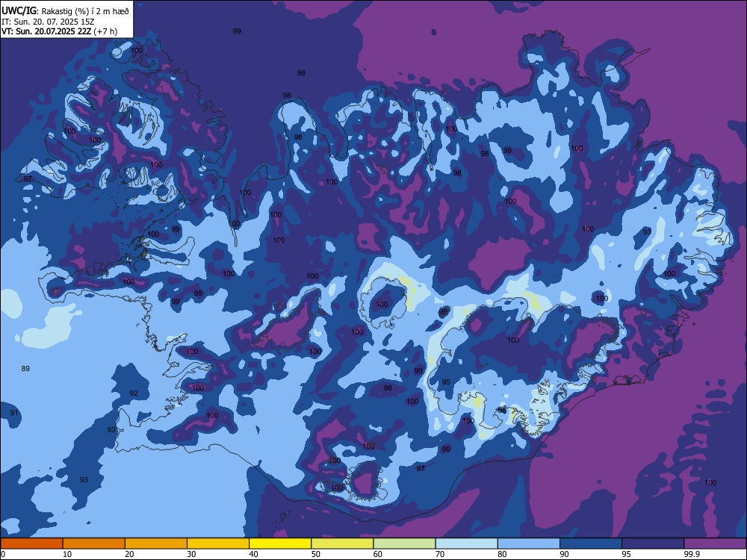Click the 'VT: Sun. 20.07.2025 22Z (+7 h)' line
This screenshot has width=747, height=560.
59,31
